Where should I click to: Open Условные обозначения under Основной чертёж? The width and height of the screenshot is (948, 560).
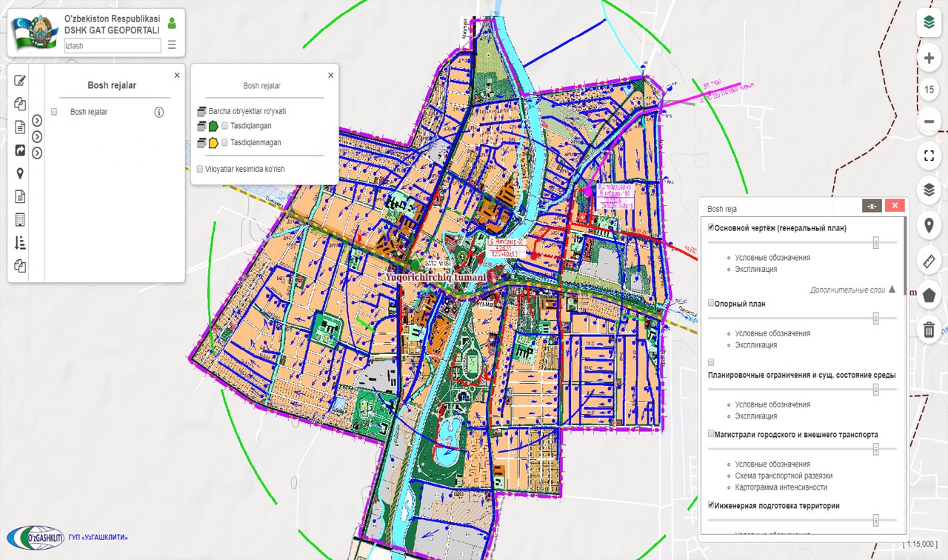click(772, 258)
